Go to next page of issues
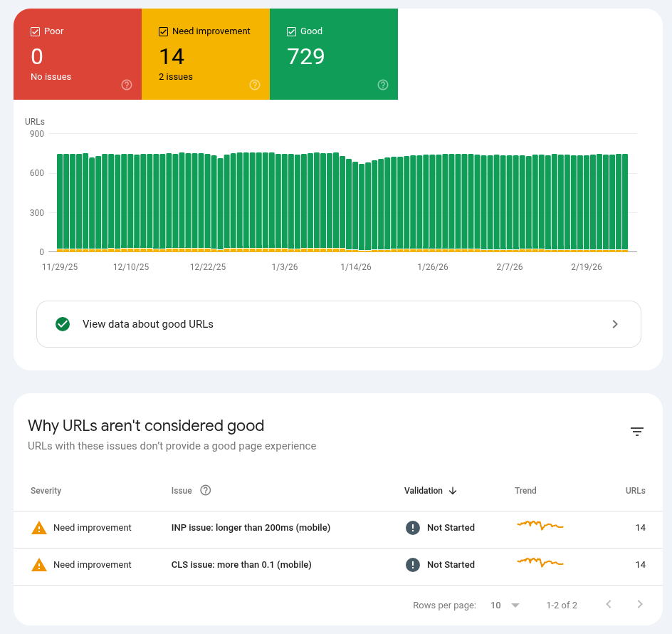This screenshot has height=634, width=672. [640, 605]
